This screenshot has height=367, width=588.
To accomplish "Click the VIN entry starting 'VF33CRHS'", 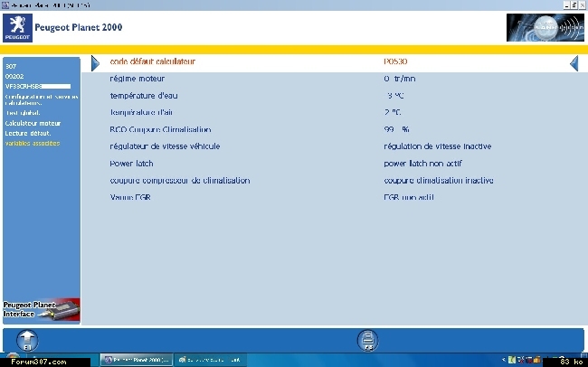I will pos(37,86).
